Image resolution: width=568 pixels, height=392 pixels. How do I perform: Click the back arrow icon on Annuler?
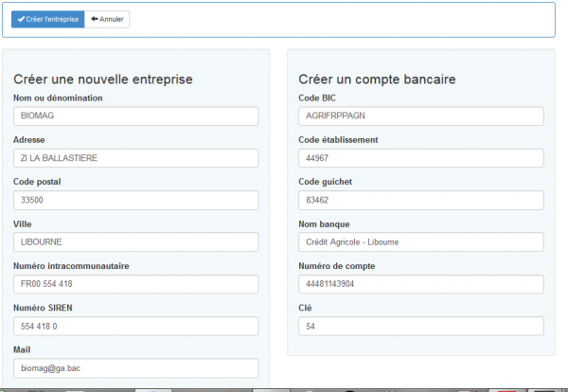(x=94, y=19)
